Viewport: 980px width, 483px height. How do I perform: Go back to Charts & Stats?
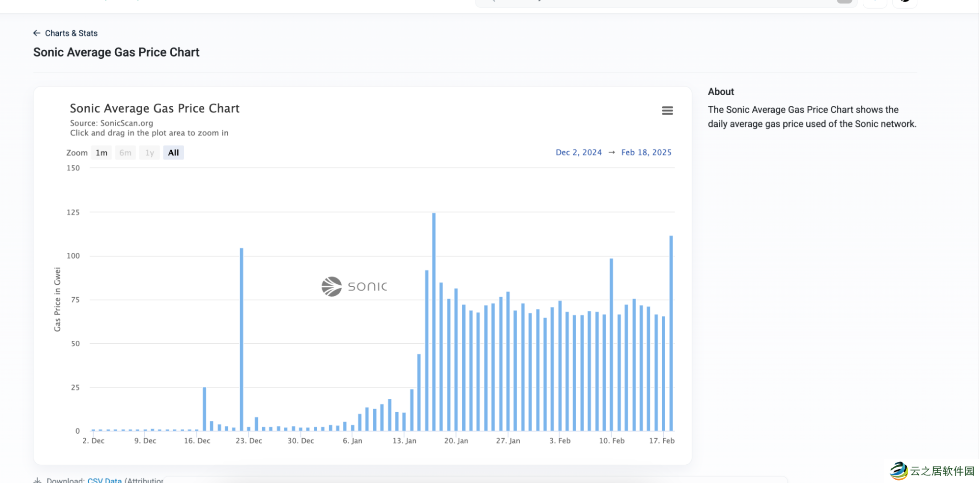(x=71, y=33)
